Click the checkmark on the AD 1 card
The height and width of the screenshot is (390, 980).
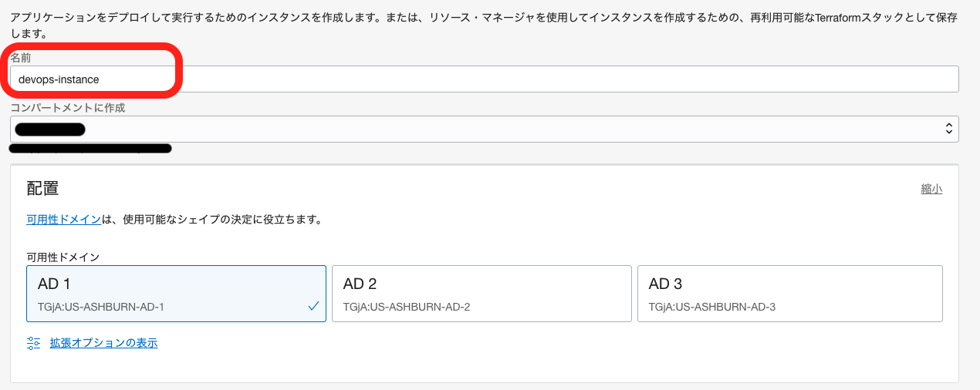click(x=313, y=306)
